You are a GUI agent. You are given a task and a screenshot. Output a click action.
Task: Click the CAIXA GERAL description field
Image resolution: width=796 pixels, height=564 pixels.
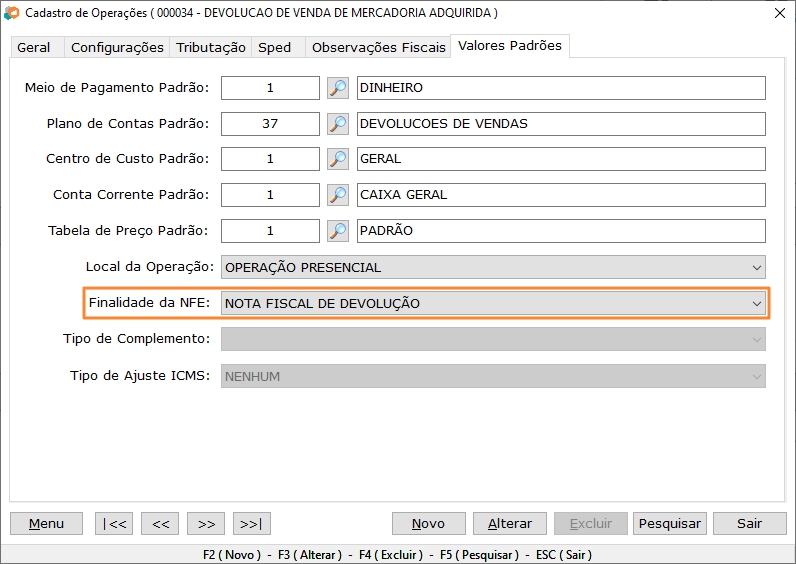tap(561, 195)
